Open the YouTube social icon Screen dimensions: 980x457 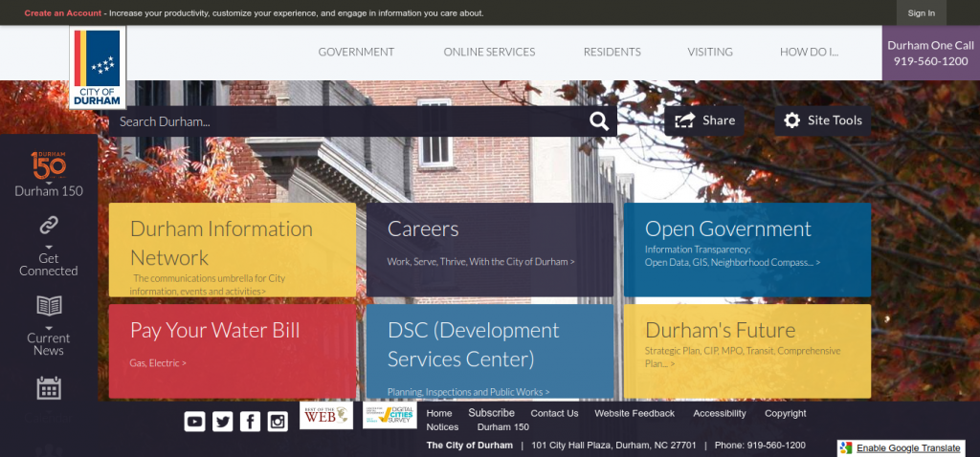click(194, 421)
